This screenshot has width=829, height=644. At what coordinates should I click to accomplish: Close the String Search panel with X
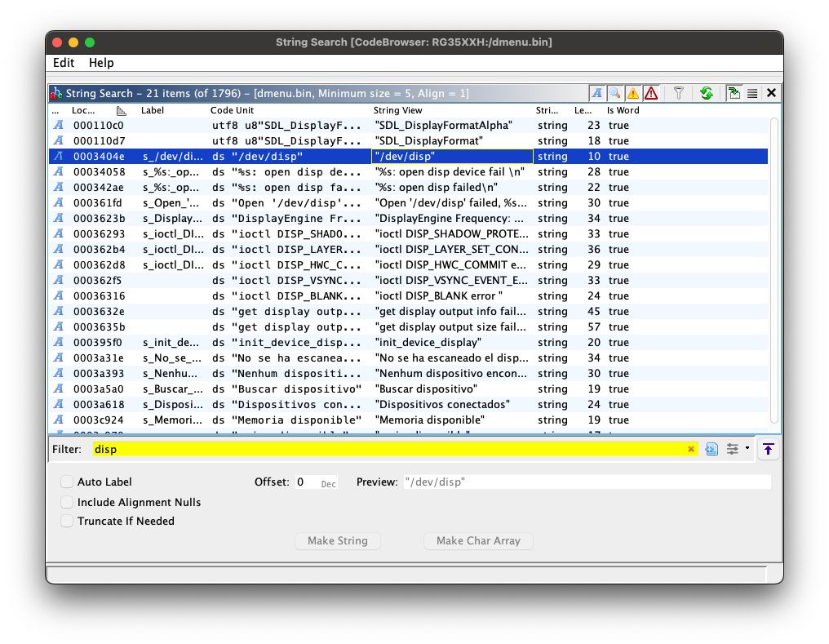click(771, 94)
